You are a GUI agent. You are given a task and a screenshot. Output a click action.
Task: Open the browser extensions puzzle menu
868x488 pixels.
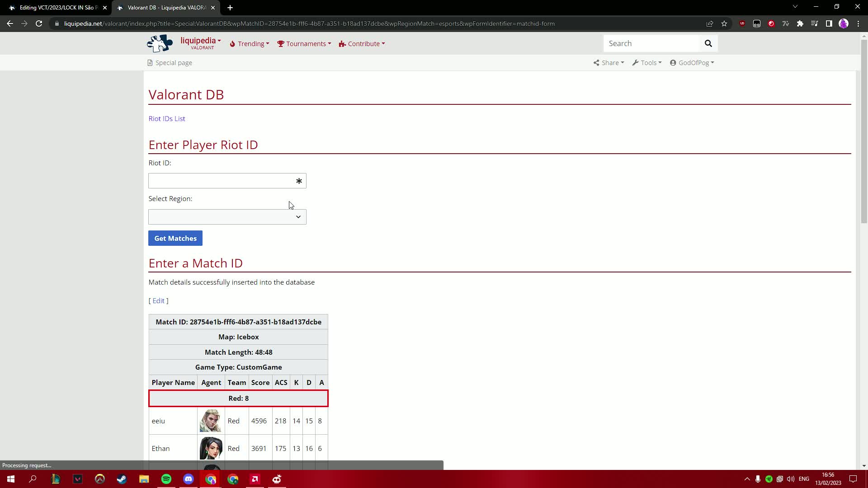(x=801, y=23)
